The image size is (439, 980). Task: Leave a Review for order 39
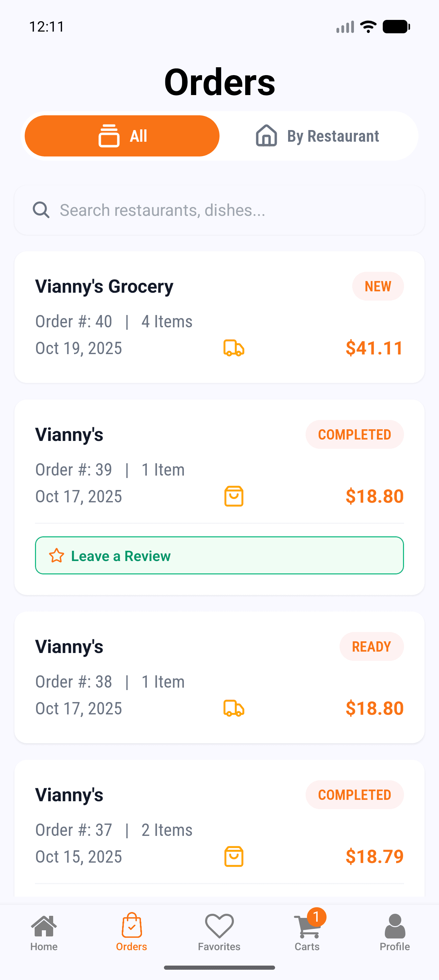[219, 556]
